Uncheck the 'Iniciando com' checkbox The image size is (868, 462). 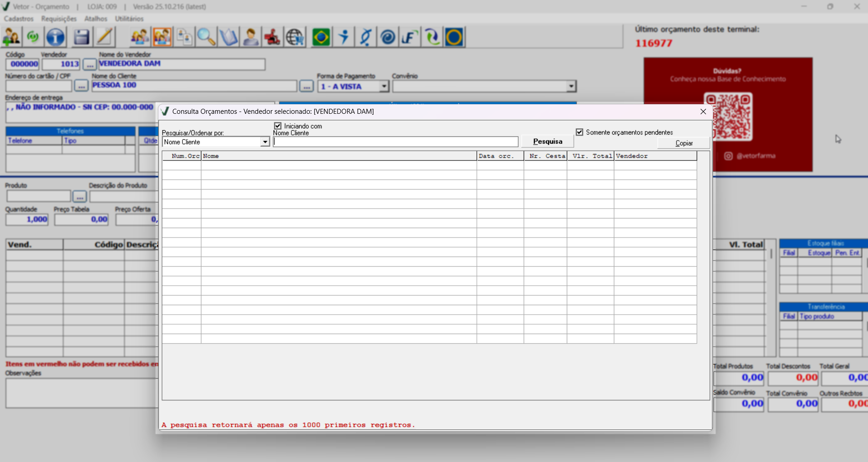pyautogui.click(x=278, y=126)
